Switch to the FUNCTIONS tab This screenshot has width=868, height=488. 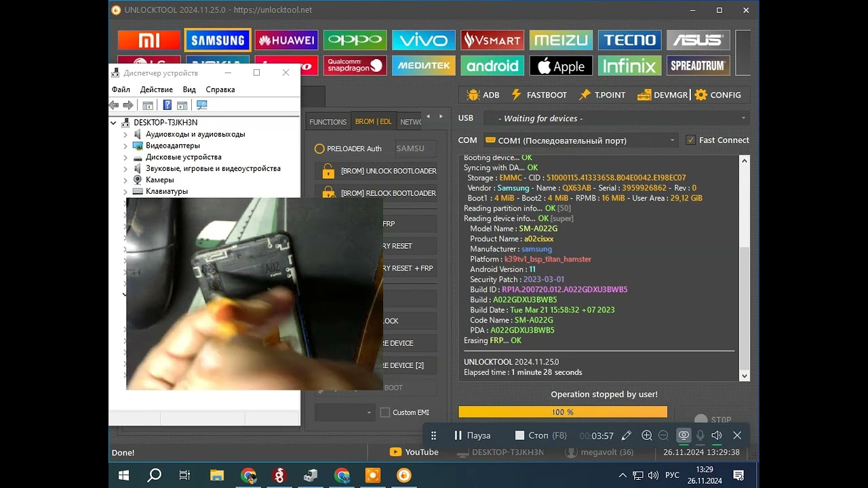[x=328, y=122]
